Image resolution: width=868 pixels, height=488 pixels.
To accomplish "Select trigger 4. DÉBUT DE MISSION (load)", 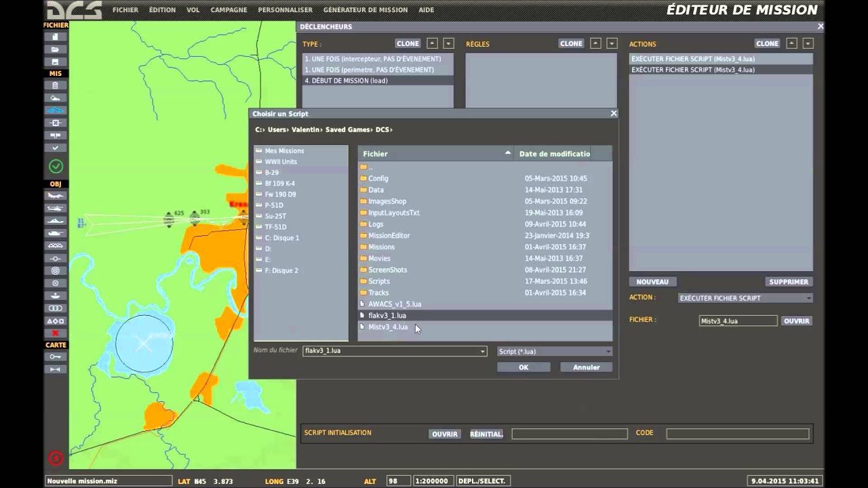I will [x=377, y=81].
